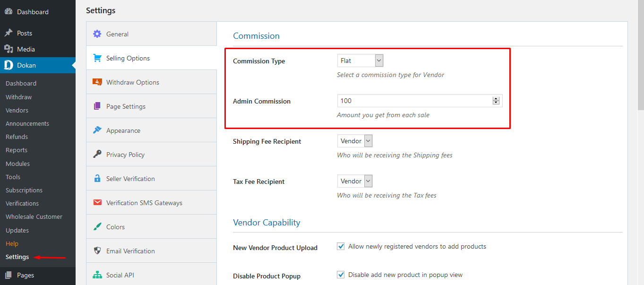Open the Tax Fee Recipient dropdown
The image size is (644, 285).
coord(355,181)
